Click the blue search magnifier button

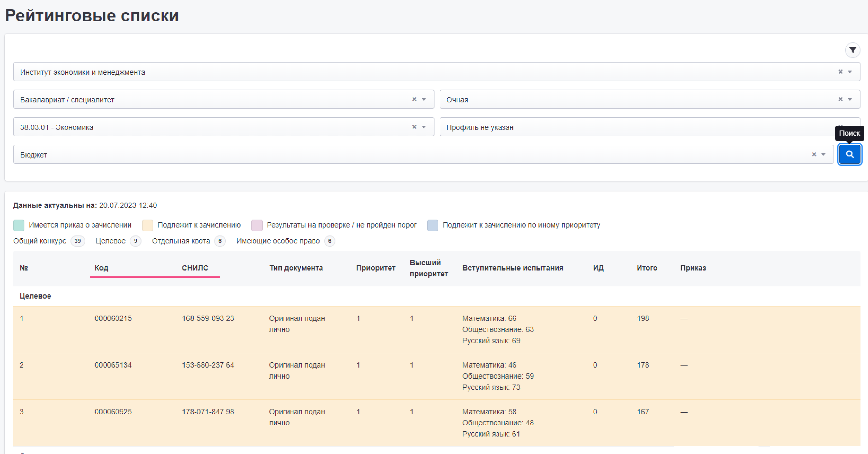tap(850, 154)
